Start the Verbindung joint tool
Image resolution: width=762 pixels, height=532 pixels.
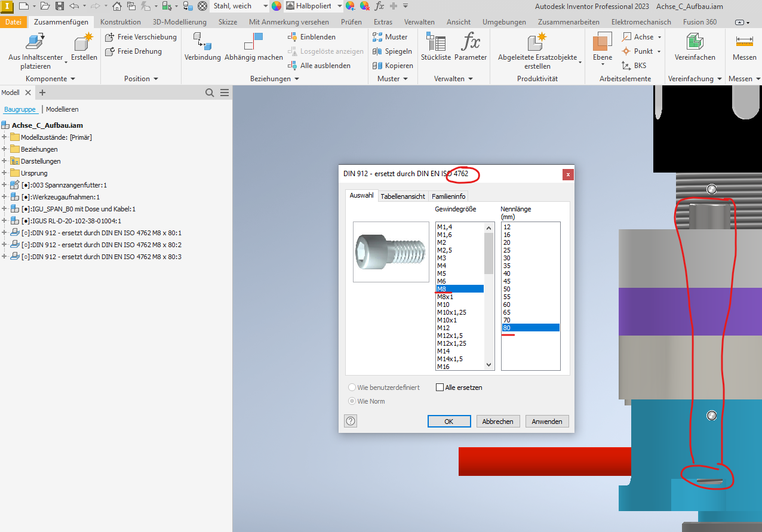click(202, 48)
